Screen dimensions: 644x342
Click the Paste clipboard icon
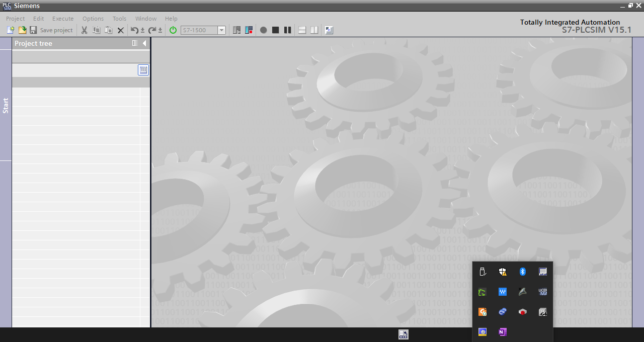[108, 30]
